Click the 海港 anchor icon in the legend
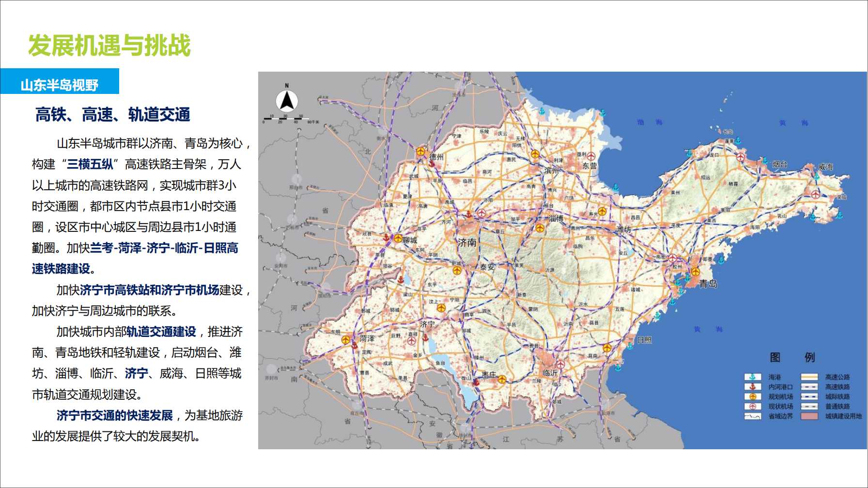The height and width of the screenshot is (488, 868). (x=752, y=377)
